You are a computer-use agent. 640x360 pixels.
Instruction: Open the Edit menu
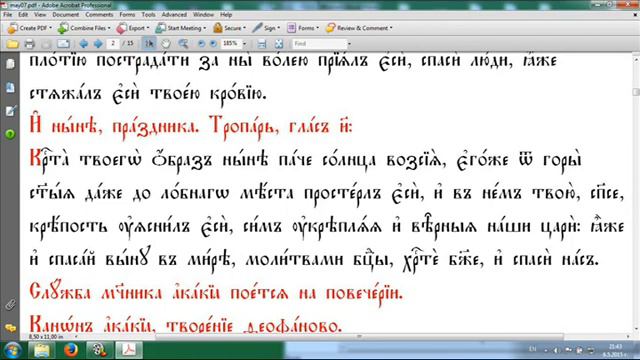[x=23, y=14]
